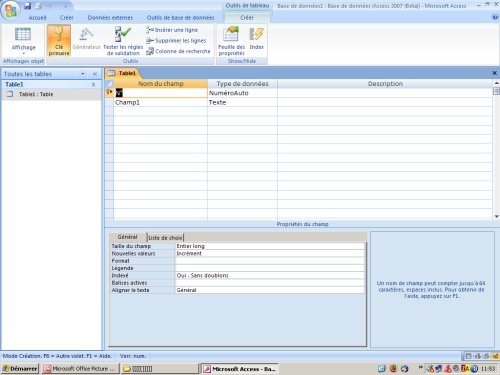Click the grid scrollbar down arrow
Image resolution: width=500 pixels, height=375 pixels.
[x=496, y=216]
